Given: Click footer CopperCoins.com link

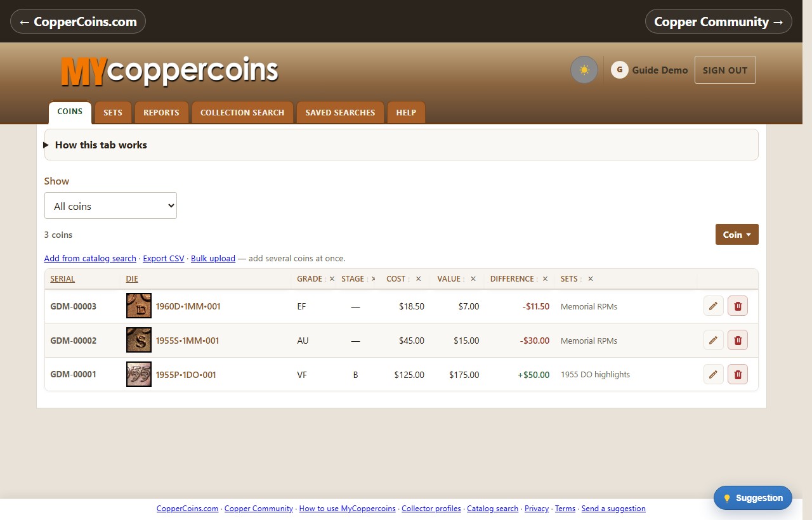Looking at the screenshot, I should coord(188,509).
